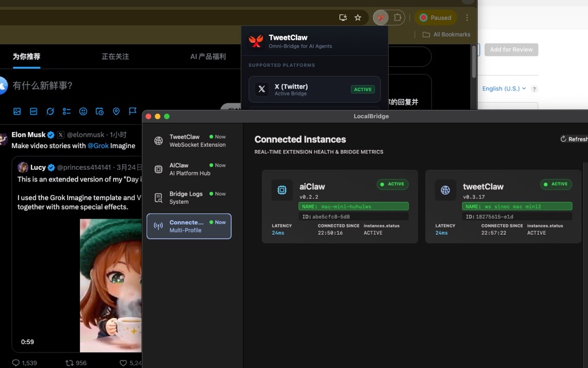Click the @Grok mention link
This screenshot has height=368, width=588.
click(x=98, y=146)
